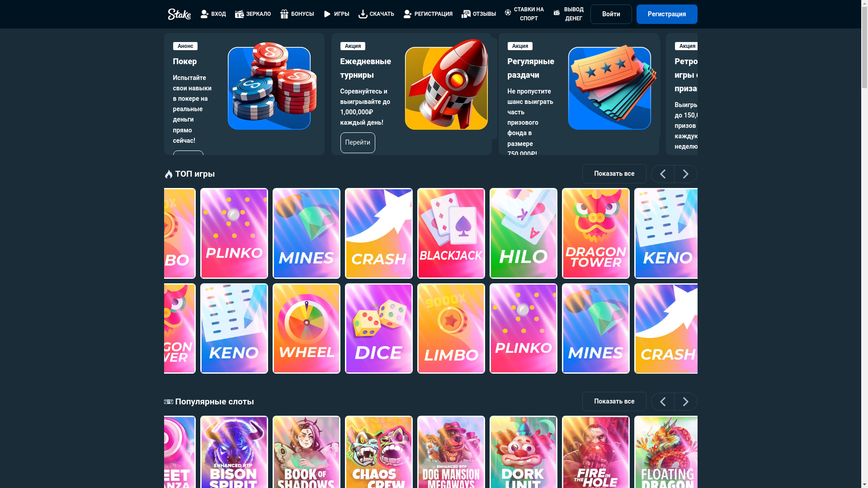Open Plinko game in first row
The height and width of the screenshot is (488, 868).
pyautogui.click(x=234, y=233)
